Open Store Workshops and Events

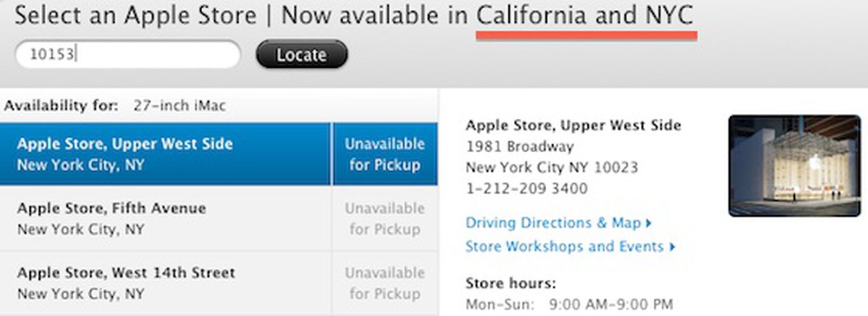coord(564,246)
